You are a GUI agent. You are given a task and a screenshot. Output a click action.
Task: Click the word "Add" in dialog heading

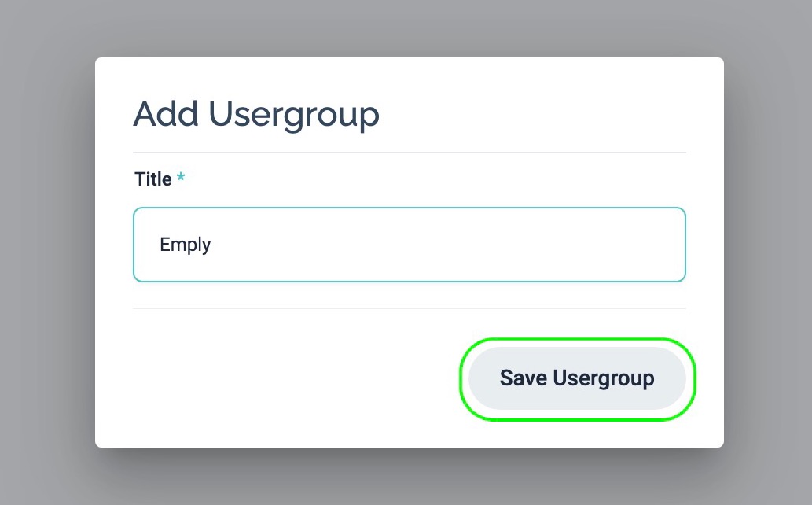coord(165,114)
